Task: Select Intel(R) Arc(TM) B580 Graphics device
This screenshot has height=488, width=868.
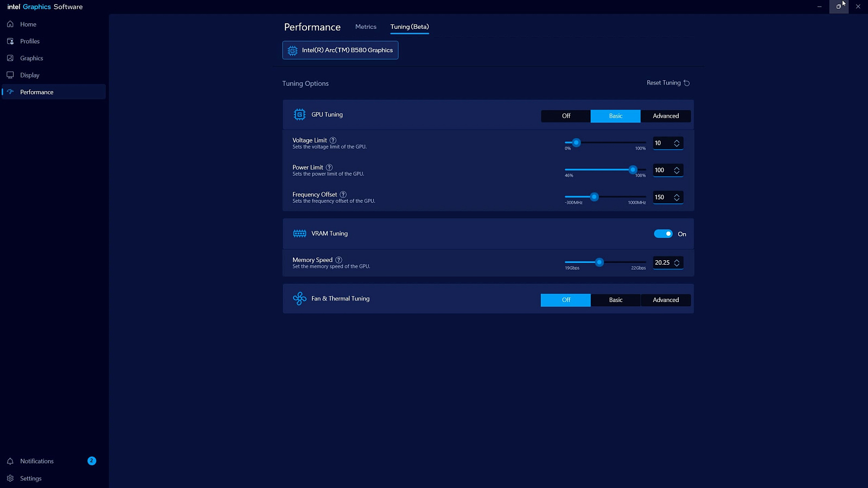Action: (340, 50)
